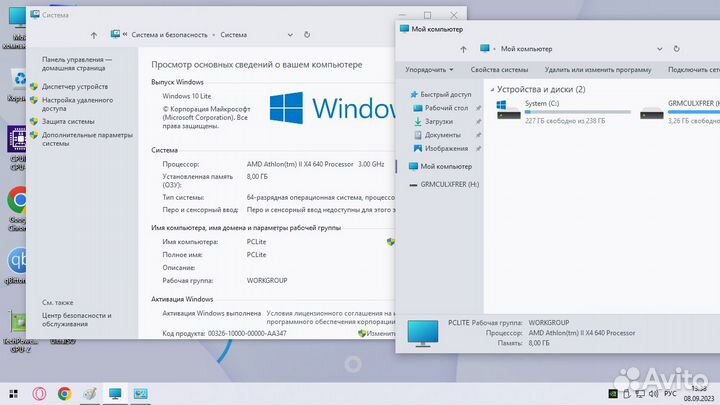Viewport: 720px width, 405px height.
Task: Select processor text AMD Athlon(tm) II X4 640
Action: pyautogui.click(x=300, y=164)
